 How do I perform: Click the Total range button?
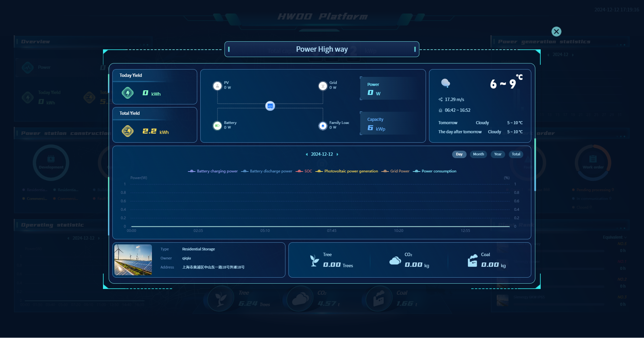click(516, 154)
